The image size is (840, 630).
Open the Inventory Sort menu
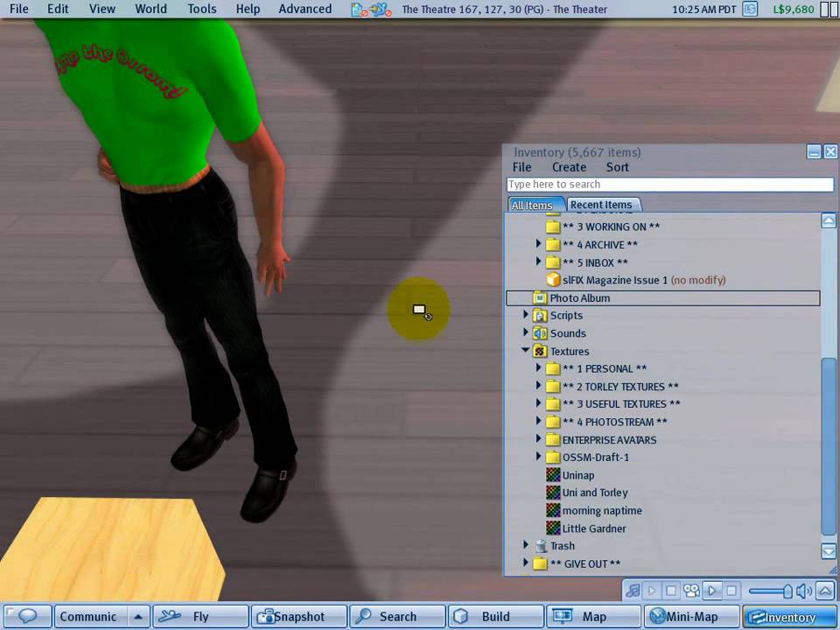pyautogui.click(x=617, y=167)
